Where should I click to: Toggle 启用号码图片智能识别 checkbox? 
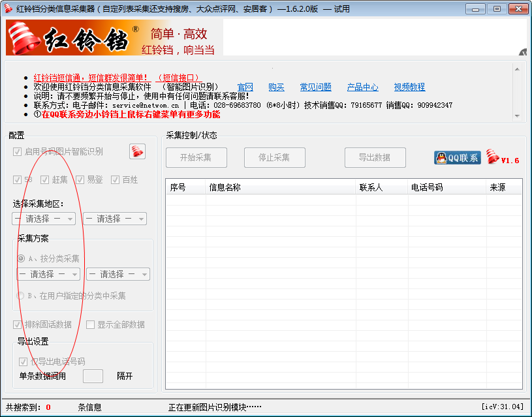[18, 151]
